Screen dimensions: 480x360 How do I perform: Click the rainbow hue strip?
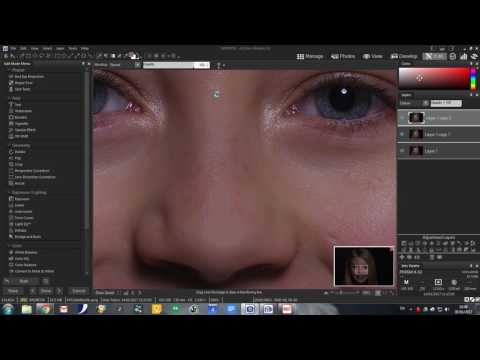pos(473,78)
